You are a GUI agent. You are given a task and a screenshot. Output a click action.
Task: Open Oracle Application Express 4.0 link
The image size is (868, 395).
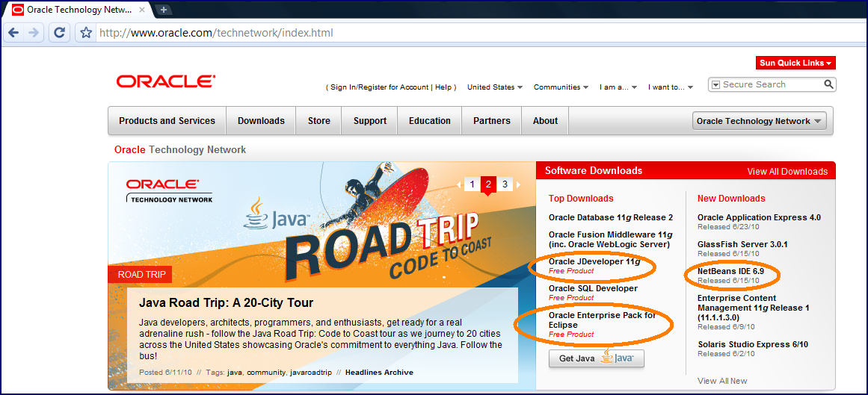(759, 217)
